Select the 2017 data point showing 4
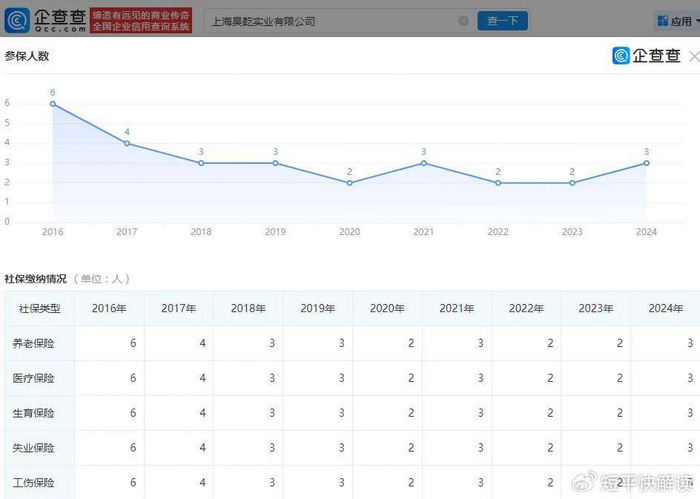The image size is (700, 499). click(x=127, y=143)
